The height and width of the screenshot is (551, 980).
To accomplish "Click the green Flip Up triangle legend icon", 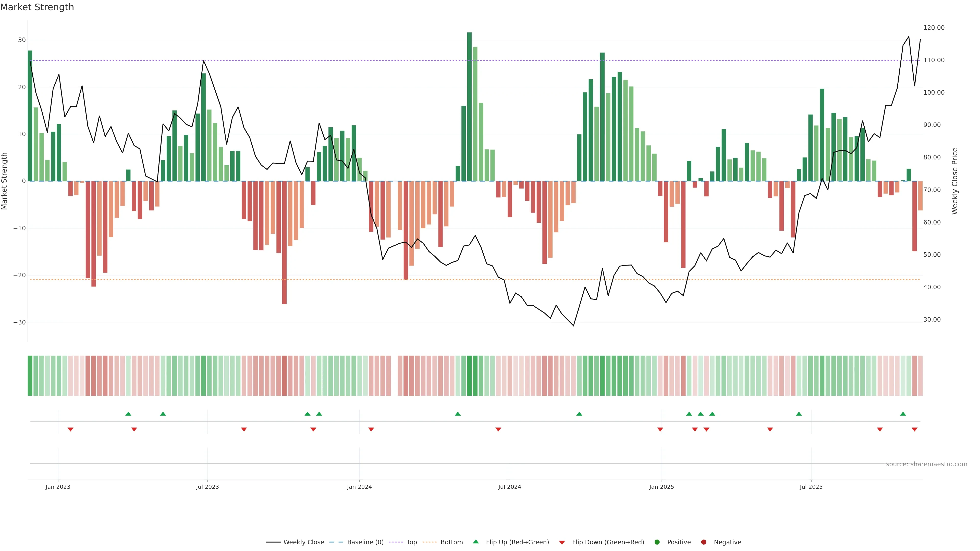I will point(475,542).
